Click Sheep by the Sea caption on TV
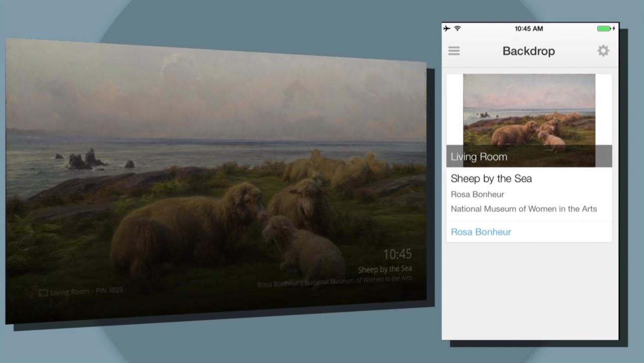644x363 pixels. 385,269
